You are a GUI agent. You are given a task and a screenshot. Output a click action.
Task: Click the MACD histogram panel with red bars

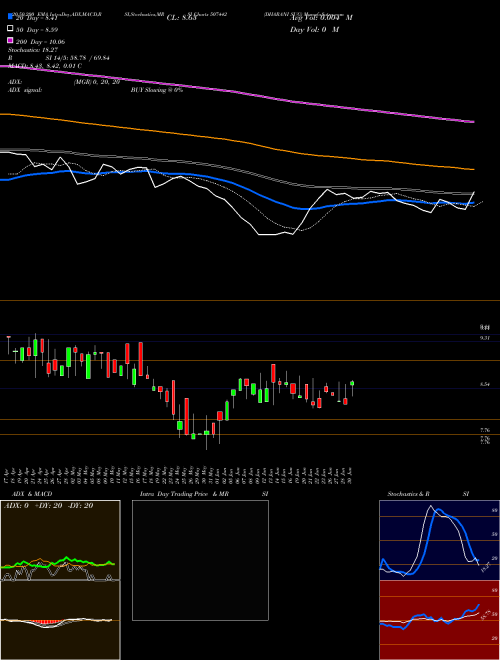60,620
